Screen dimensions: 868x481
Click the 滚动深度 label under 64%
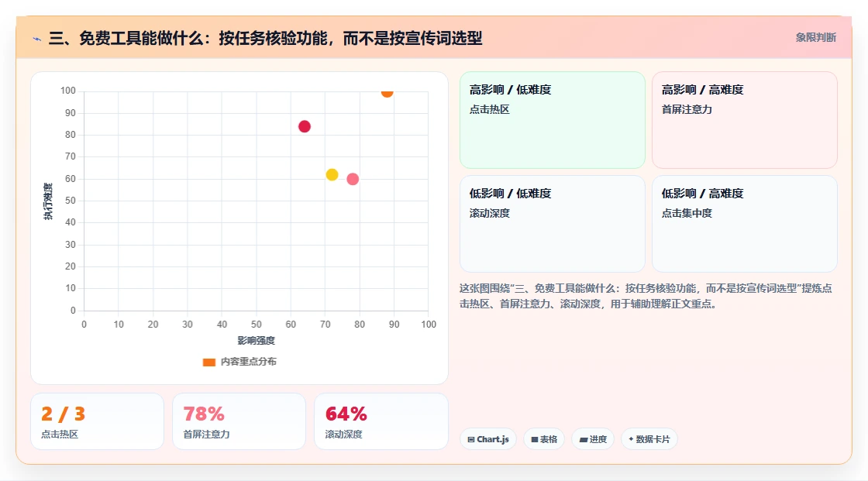343,435
